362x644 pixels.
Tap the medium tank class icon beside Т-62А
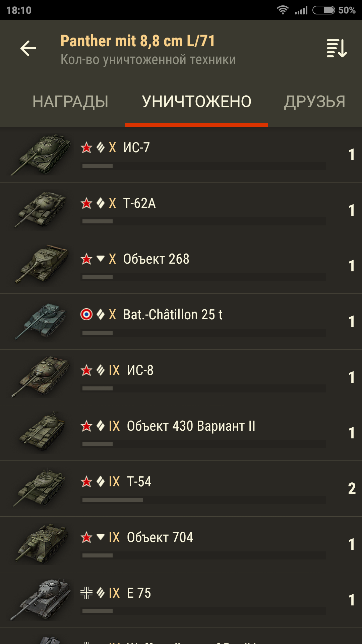pyautogui.click(x=101, y=203)
